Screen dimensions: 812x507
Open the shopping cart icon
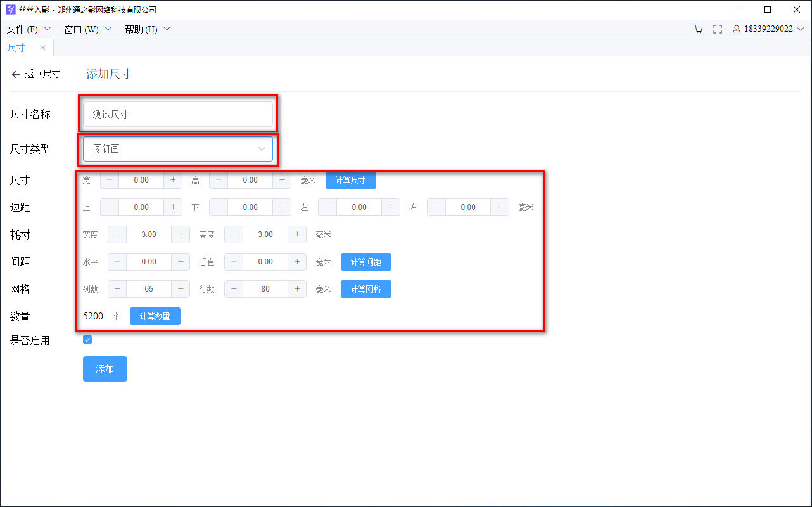point(698,29)
